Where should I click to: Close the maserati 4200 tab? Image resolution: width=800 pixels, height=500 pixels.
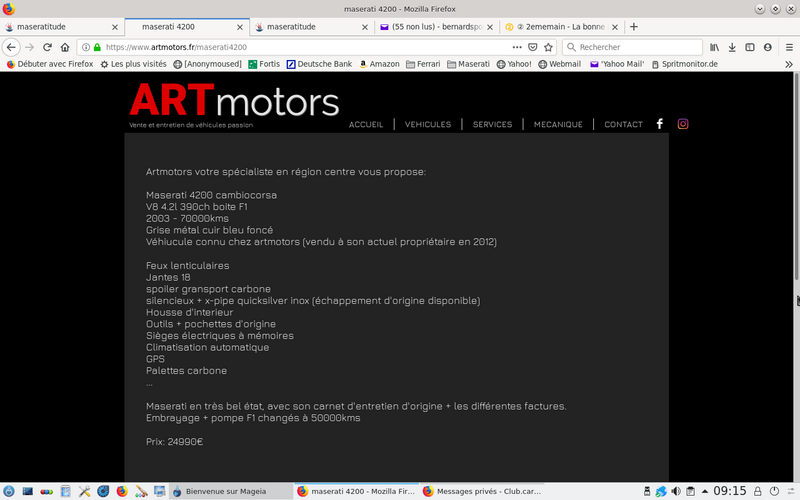tap(240, 27)
